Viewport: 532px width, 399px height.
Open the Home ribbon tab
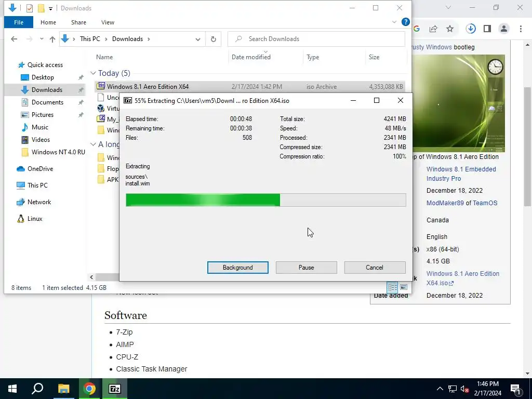48,22
